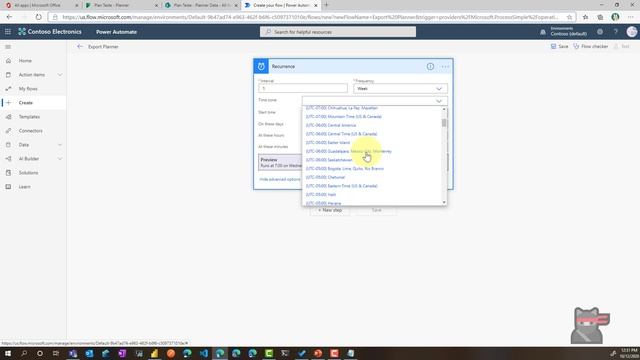
Task: Open the app launcher waffle icon
Action: (8, 31)
